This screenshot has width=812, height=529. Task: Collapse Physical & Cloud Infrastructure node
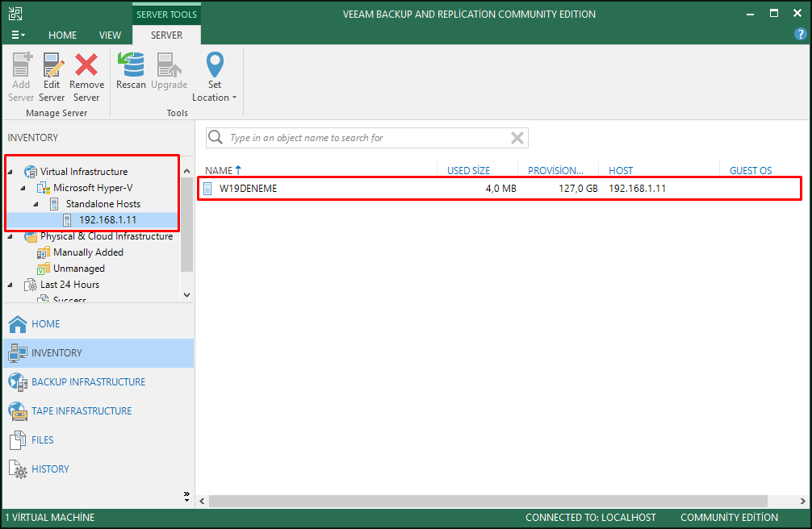[10, 236]
